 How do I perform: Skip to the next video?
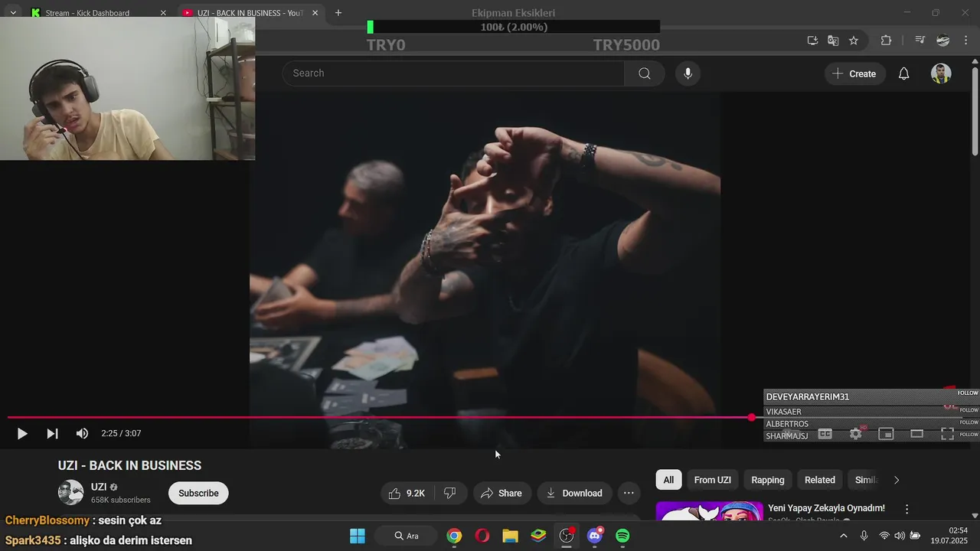coord(52,434)
